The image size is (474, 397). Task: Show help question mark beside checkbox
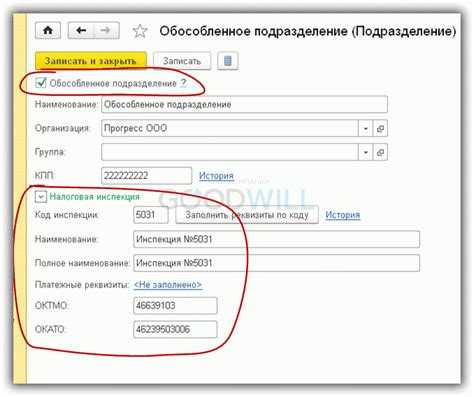pyautogui.click(x=183, y=83)
